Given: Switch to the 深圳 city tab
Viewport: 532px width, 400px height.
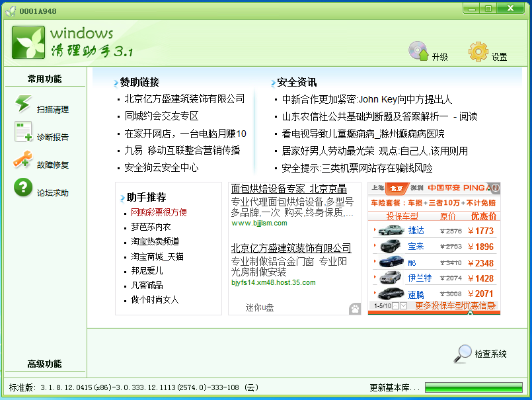Looking at the screenshot, I should [x=416, y=188].
